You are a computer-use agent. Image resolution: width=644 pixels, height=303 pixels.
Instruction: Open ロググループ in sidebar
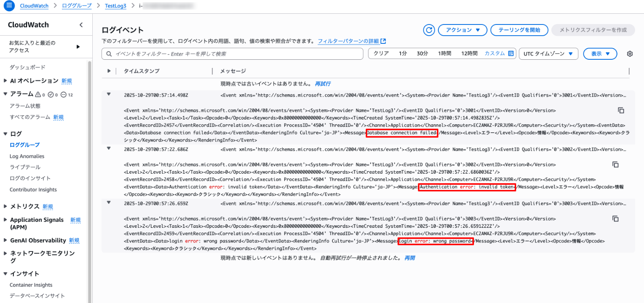pos(24,145)
